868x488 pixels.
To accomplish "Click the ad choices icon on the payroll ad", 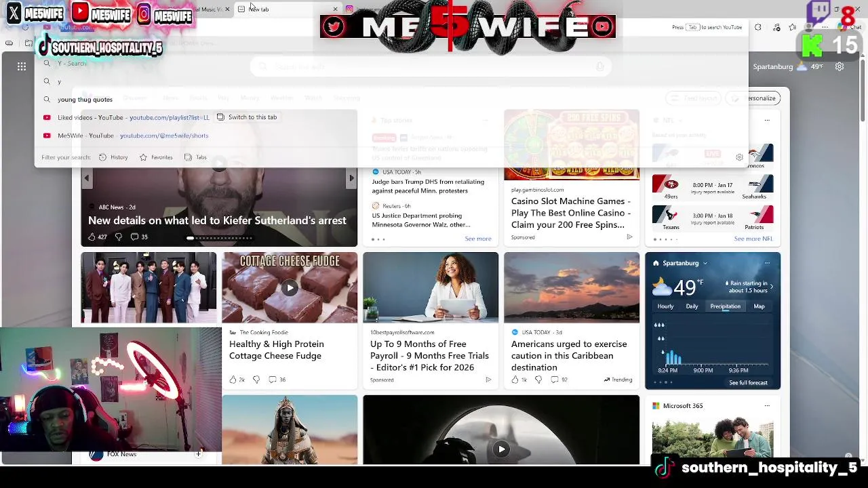I will point(488,380).
